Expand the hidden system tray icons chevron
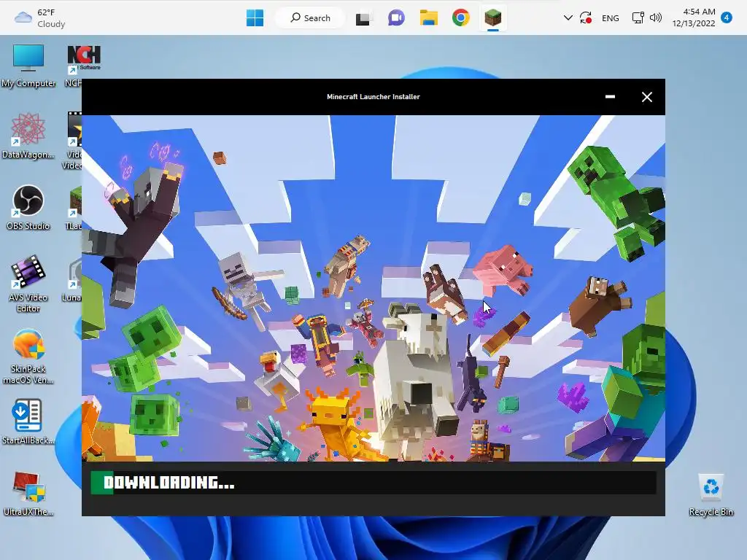 (x=568, y=18)
